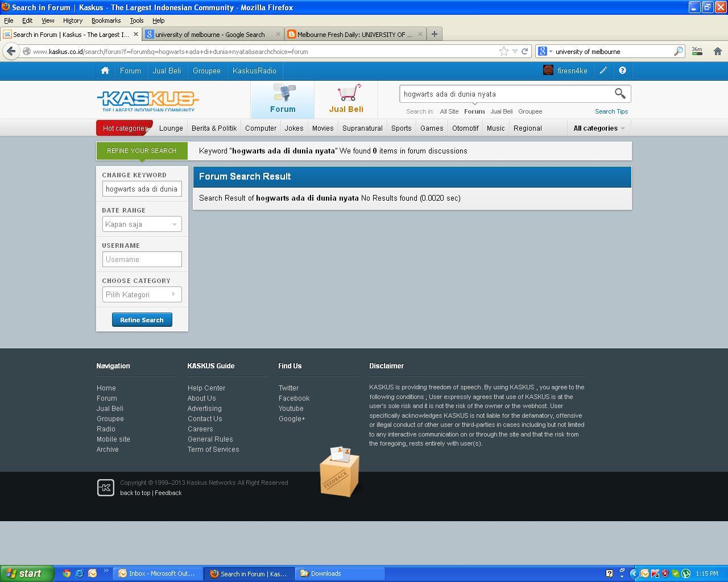Expand the All categories dropdown
This screenshot has height=582, width=728.
599,128
